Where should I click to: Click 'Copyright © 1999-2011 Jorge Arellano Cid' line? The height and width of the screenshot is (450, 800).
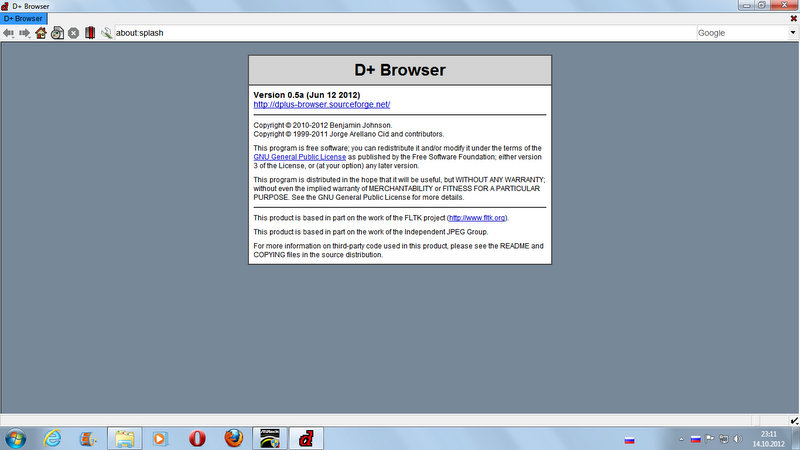(x=349, y=134)
